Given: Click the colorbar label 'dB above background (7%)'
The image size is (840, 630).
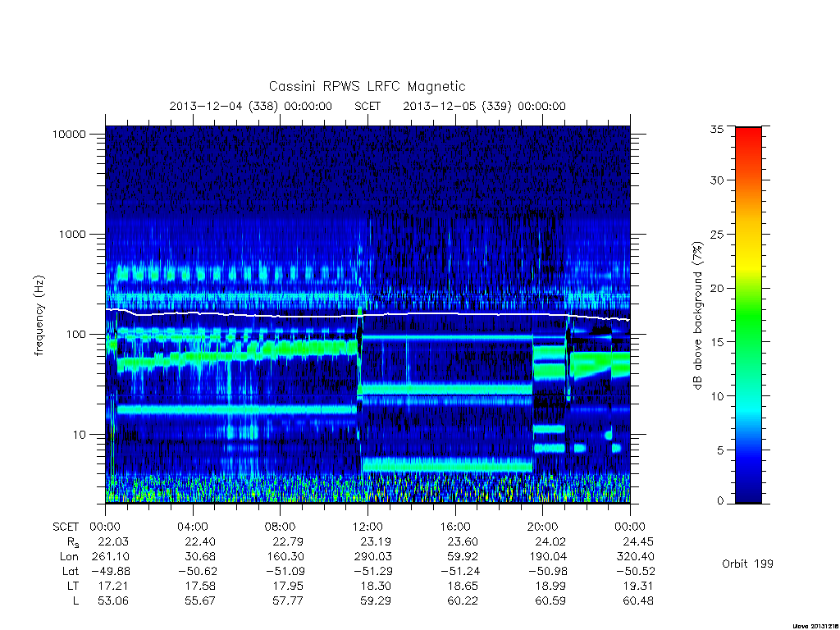Looking at the screenshot, I should (x=697, y=316).
